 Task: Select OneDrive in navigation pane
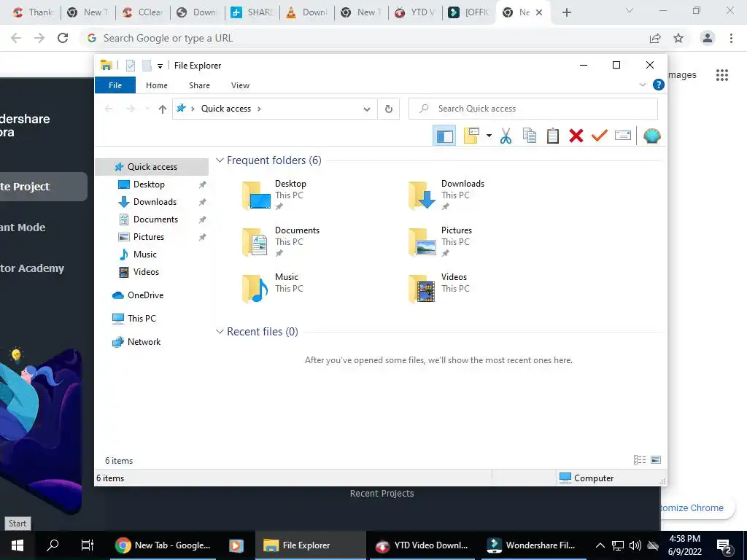[145, 295]
